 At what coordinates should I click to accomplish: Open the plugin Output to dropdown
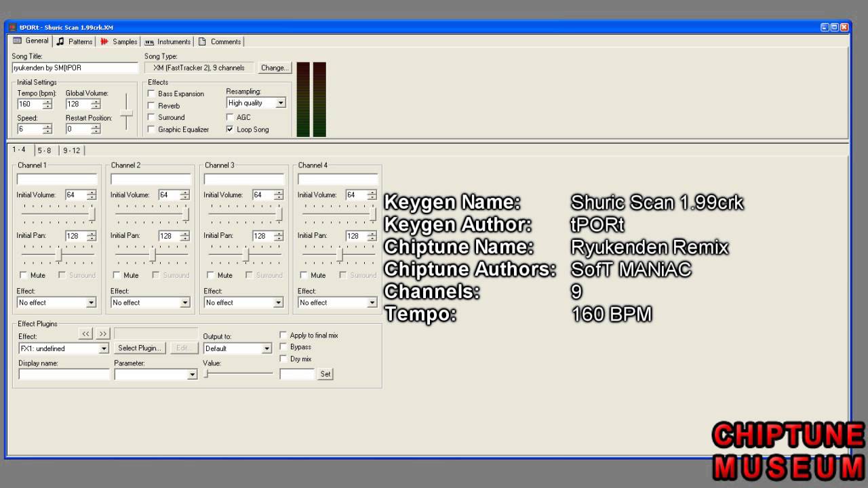pyautogui.click(x=267, y=348)
